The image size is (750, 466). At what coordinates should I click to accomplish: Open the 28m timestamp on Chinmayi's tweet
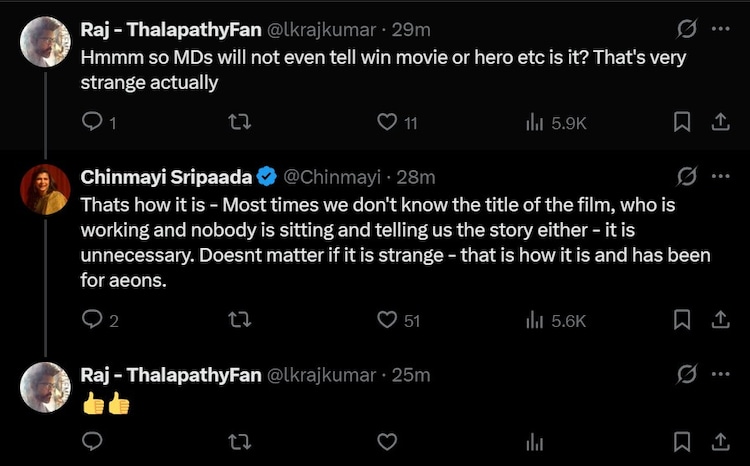(416, 177)
